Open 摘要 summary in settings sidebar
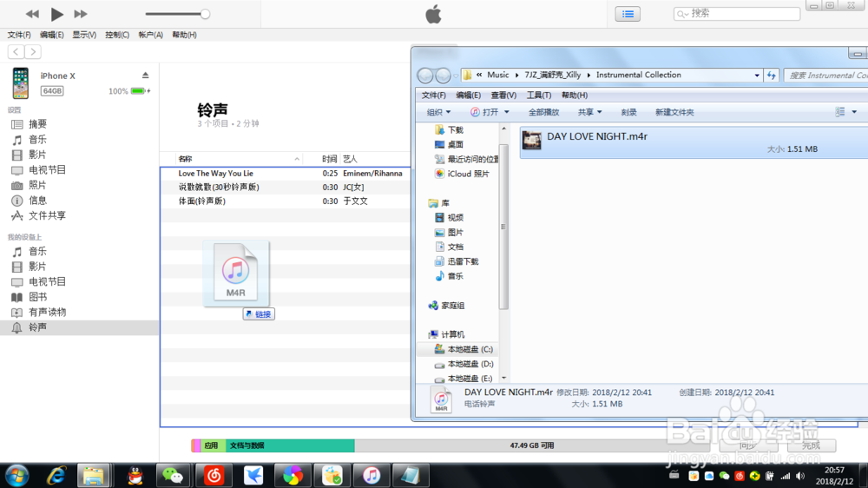Screen dimensions: 868x488 [37, 124]
